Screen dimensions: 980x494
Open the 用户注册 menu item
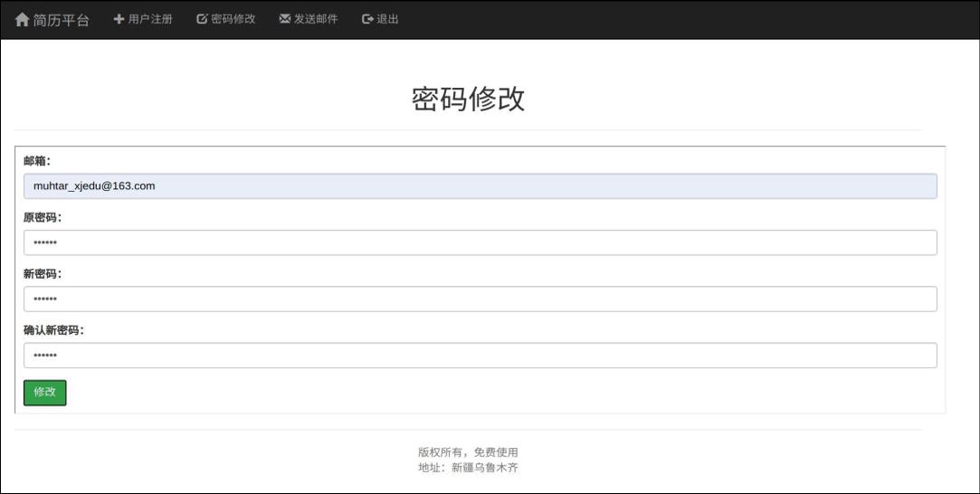pyautogui.click(x=150, y=19)
